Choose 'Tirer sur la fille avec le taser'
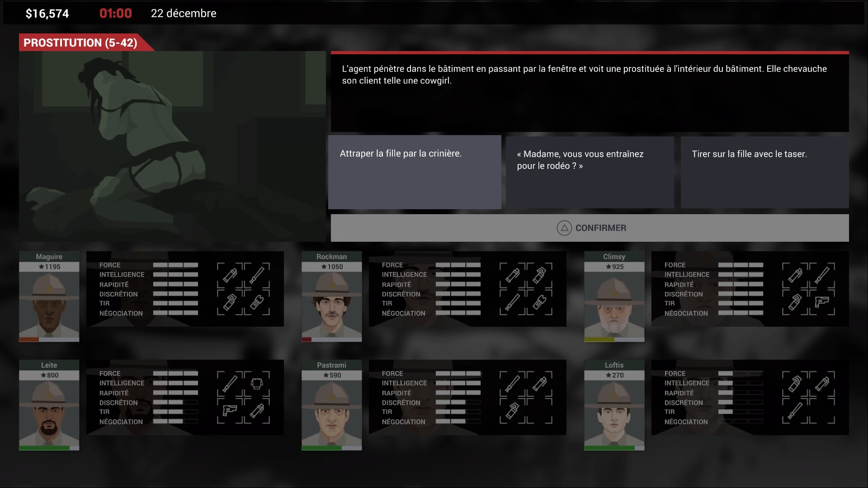This screenshot has height=488, width=868. pos(764,172)
